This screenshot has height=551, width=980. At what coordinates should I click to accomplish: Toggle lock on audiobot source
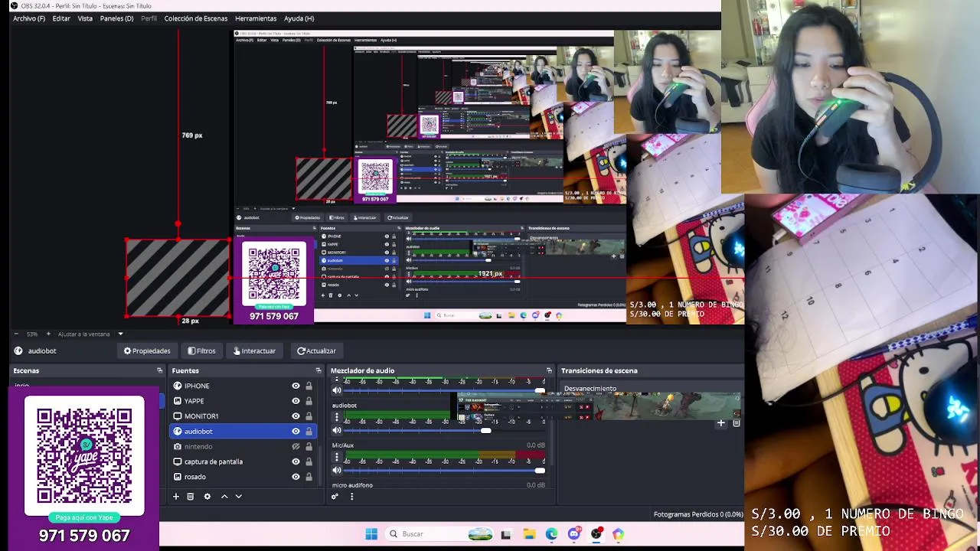point(309,432)
